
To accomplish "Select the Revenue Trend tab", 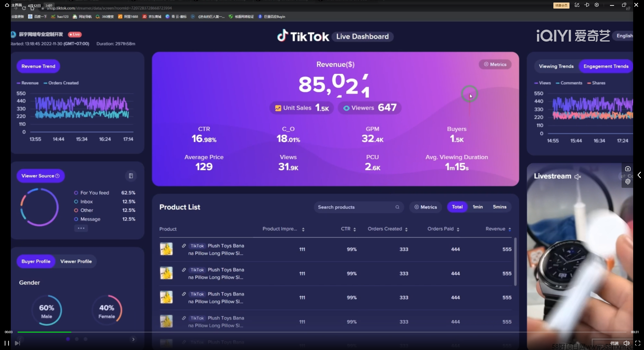I will pyautogui.click(x=38, y=66).
